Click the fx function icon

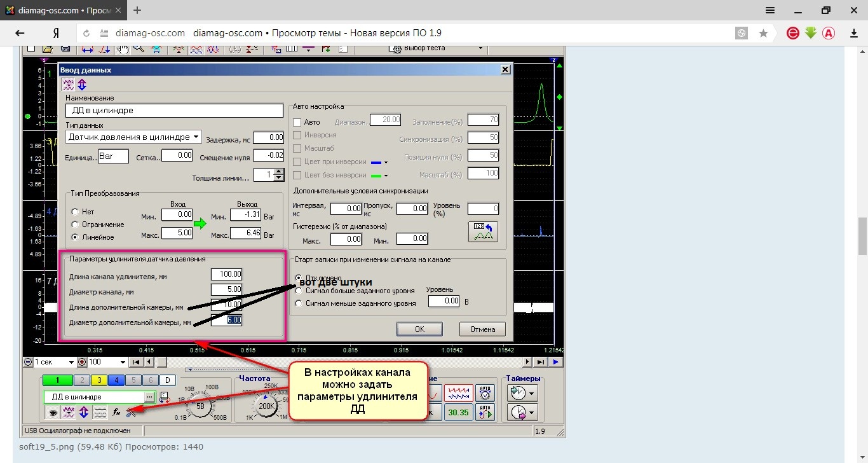point(116,413)
